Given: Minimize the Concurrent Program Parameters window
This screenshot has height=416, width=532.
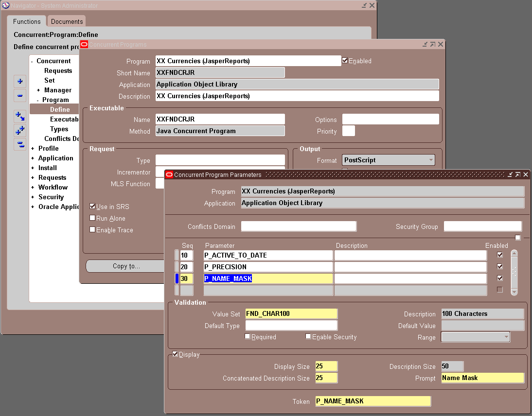Looking at the screenshot, I should 510,174.
